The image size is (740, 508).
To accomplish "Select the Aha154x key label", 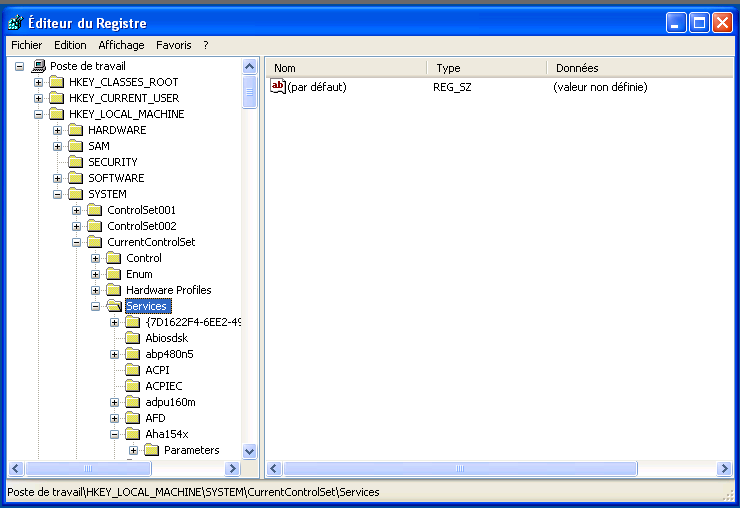I will pyautogui.click(x=167, y=434).
